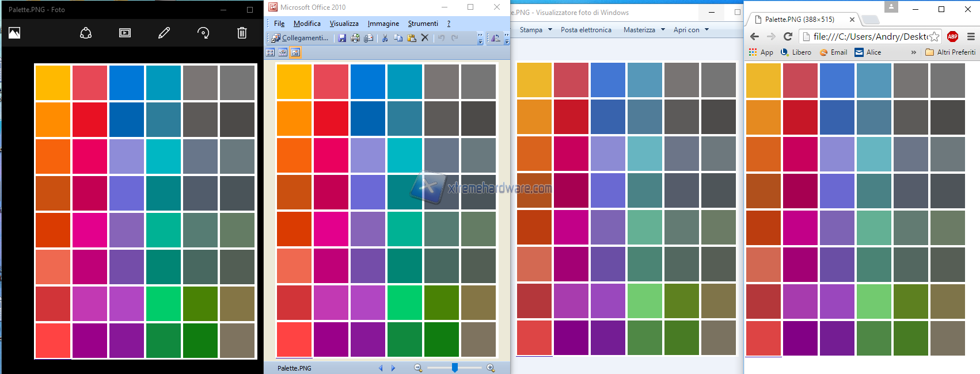The width and height of the screenshot is (980, 374).
Task: Open the AdBlock Plus extension icon
Action: click(952, 36)
